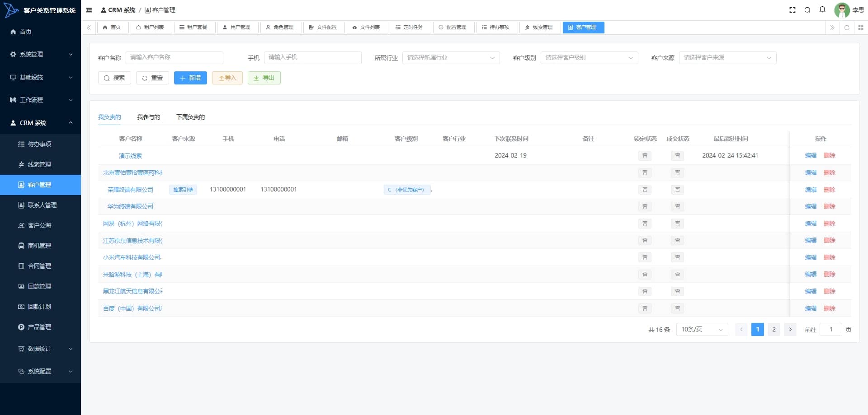Open the 10条/页 page size dropdown
This screenshot has height=415, width=868.
(702, 330)
